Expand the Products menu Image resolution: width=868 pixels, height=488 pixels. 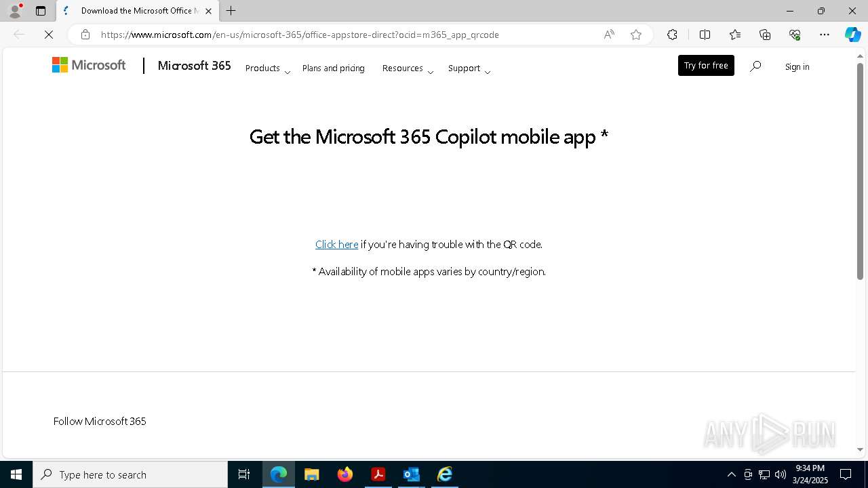click(x=268, y=68)
